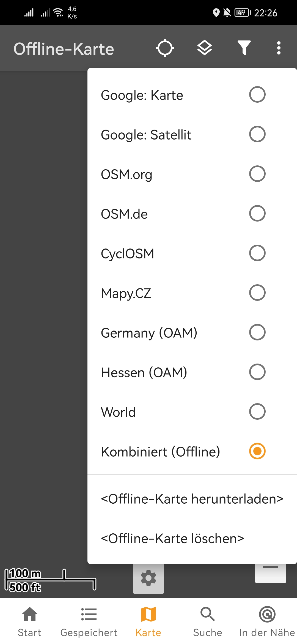
Task: Select the Google: Satellit map source
Action: click(x=182, y=135)
